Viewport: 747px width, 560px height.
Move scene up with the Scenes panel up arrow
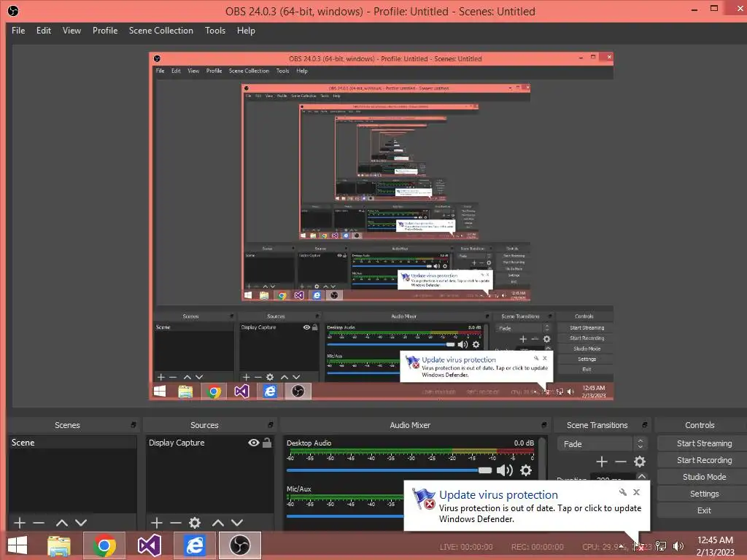pyautogui.click(x=61, y=523)
